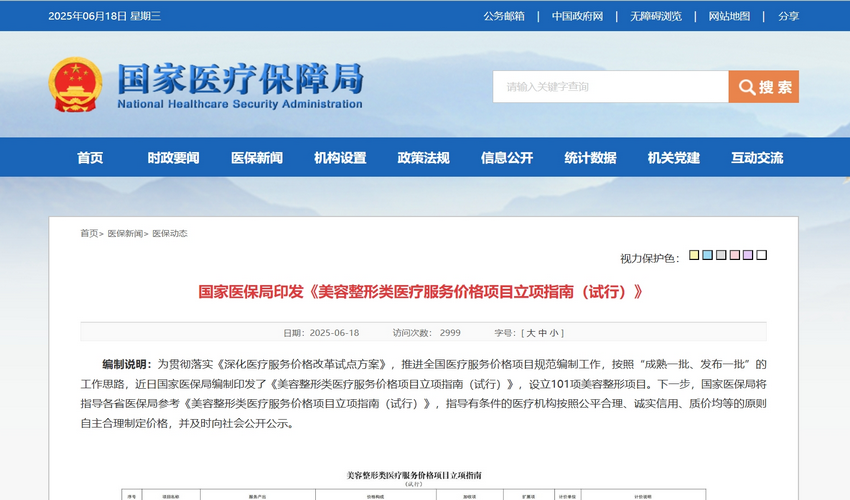Click the orange search button

[x=764, y=87]
